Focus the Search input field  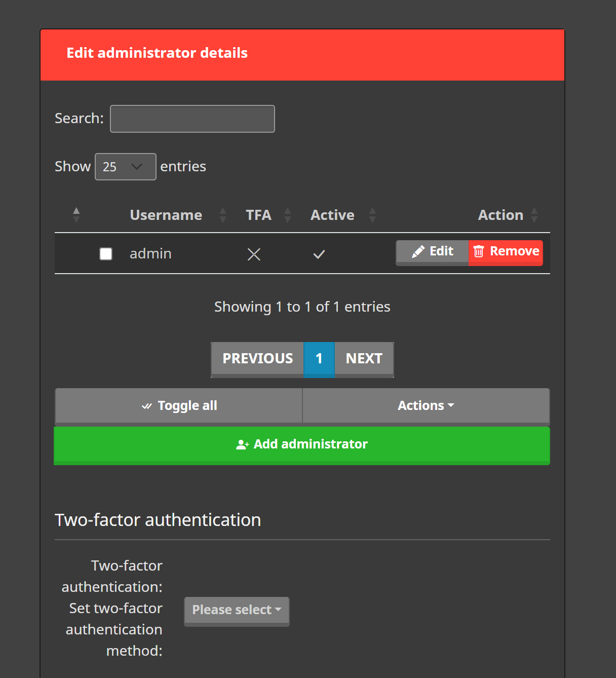pos(192,119)
